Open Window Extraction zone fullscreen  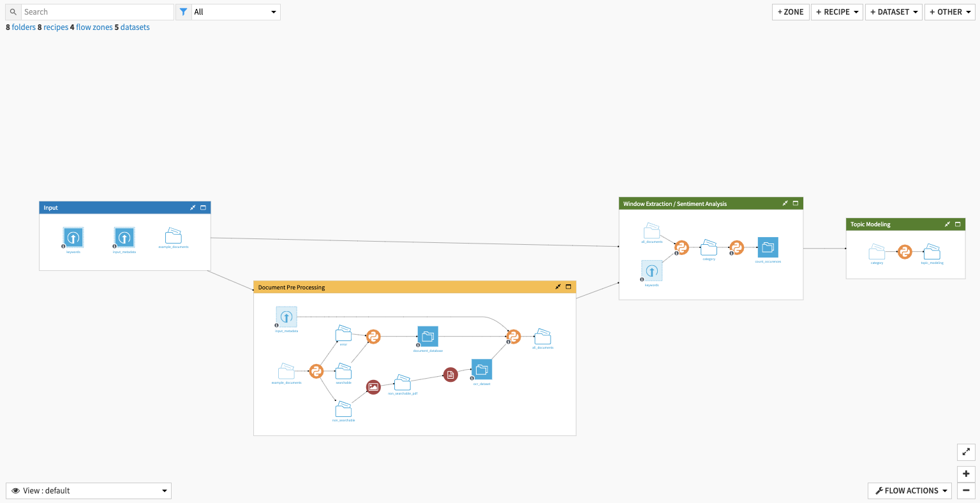coord(796,203)
